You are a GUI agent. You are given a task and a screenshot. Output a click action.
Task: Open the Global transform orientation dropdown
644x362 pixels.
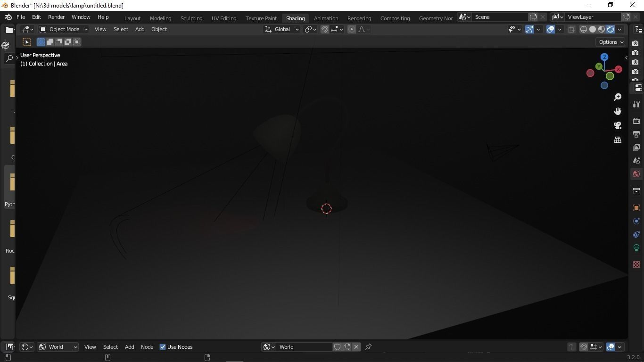pos(281,29)
